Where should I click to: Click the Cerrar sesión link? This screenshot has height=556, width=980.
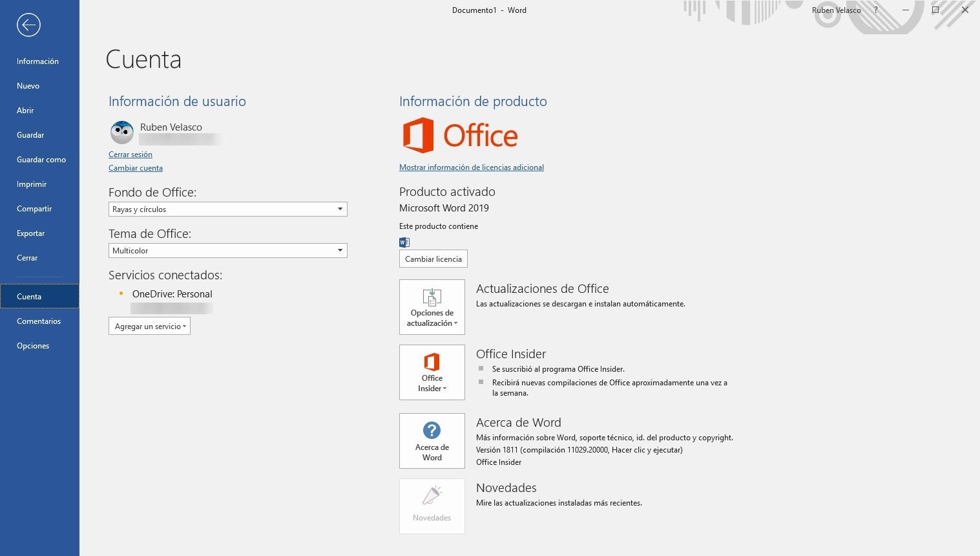click(130, 155)
